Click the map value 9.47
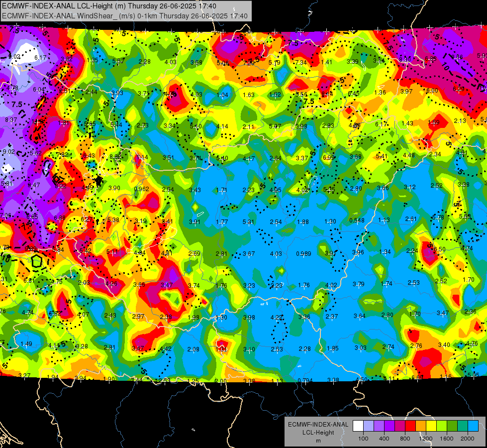 tap(33, 185)
